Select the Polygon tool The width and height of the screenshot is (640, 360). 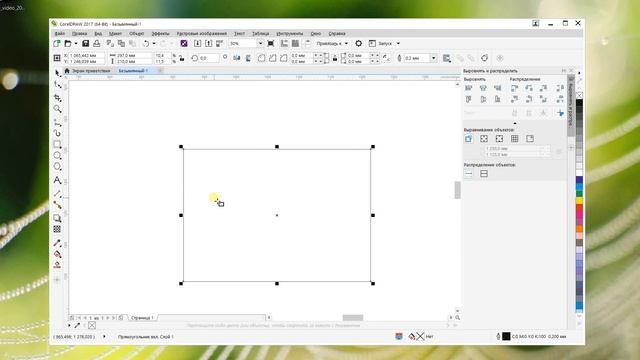point(58,167)
